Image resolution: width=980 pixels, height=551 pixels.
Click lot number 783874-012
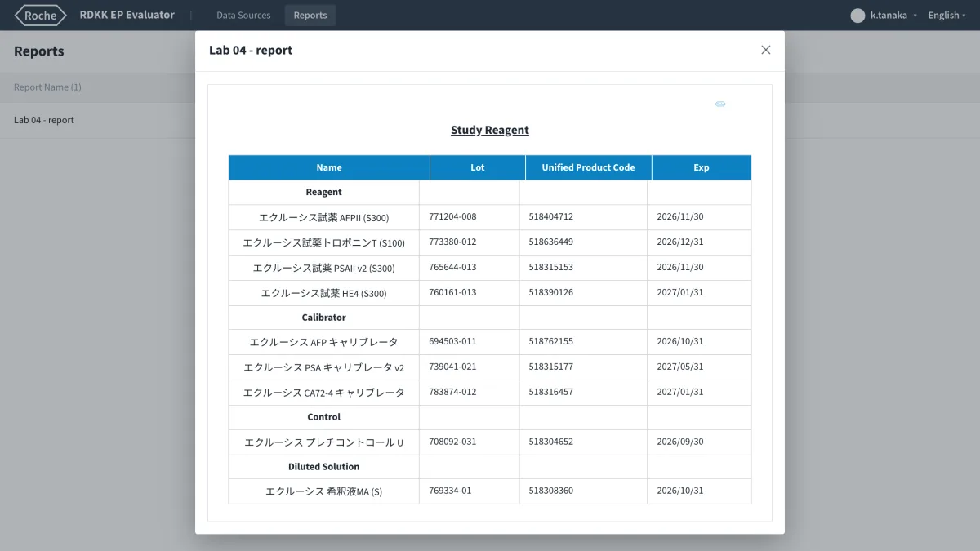[x=452, y=392]
